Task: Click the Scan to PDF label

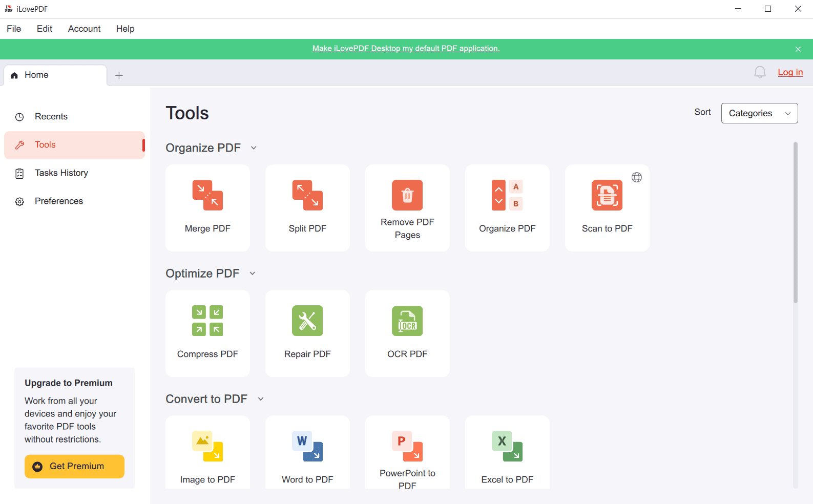Action: [607, 228]
